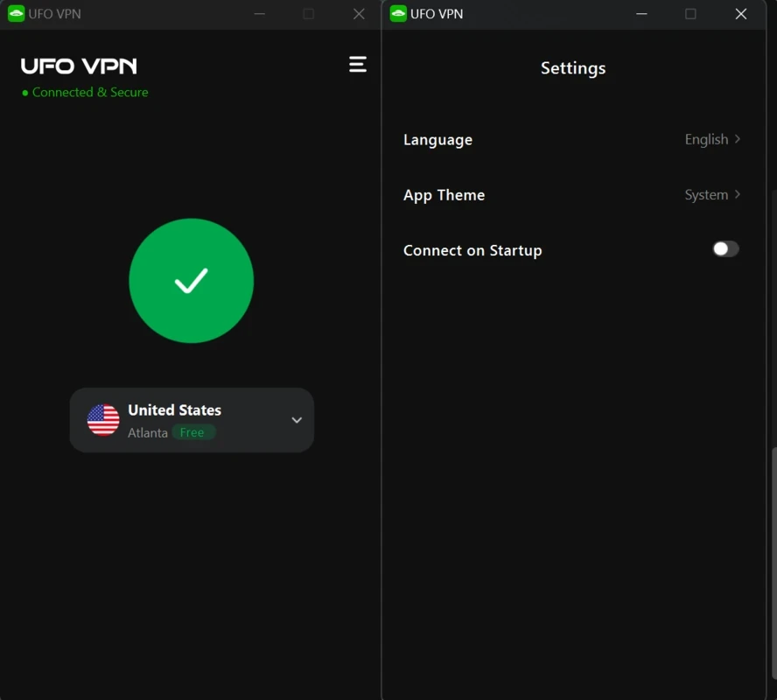
Task: Click the Connect on Startup label
Action: point(472,250)
